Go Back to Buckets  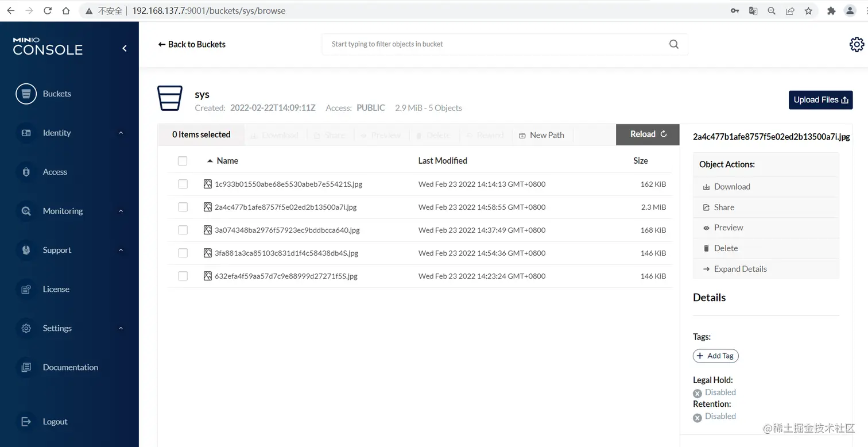(x=192, y=44)
